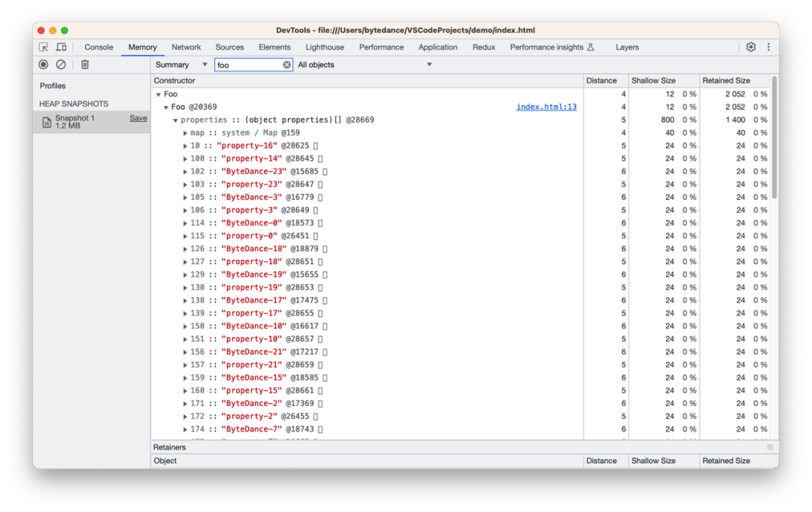Sort by Distance column in Constructor table
The height and width of the screenshot is (512, 812).
click(606, 80)
